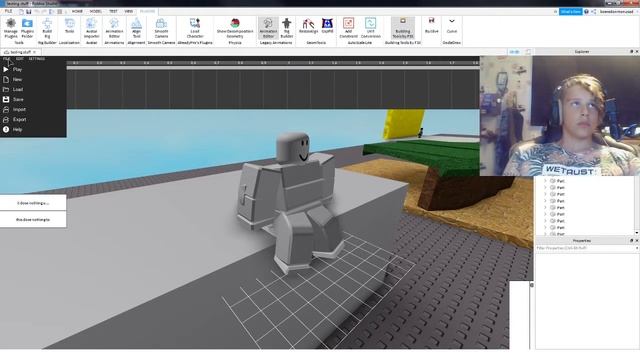The width and height of the screenshot is (640, 360).
Task: Click the first white 'does nothing' button
Action: pos(33,203)
